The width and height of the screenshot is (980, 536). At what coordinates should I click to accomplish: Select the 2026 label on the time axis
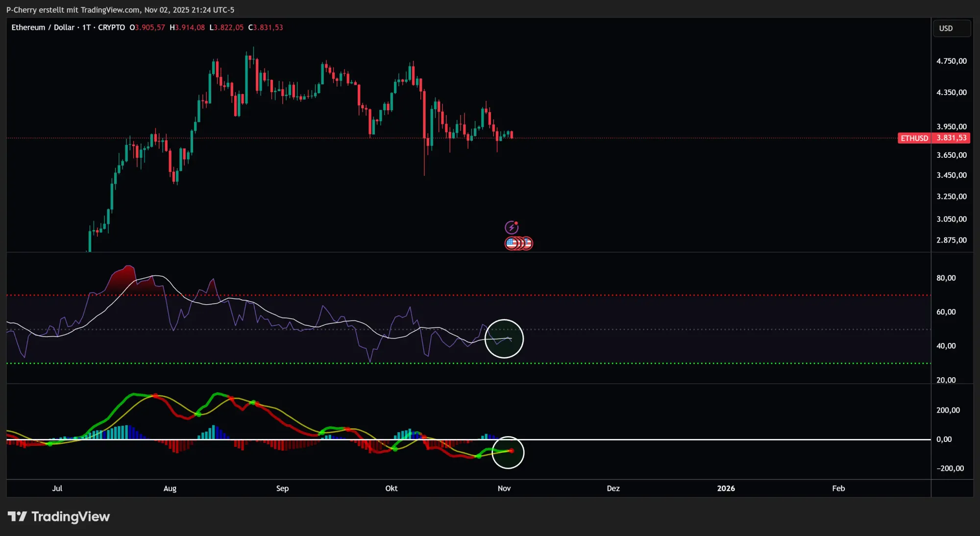(726, 488)
